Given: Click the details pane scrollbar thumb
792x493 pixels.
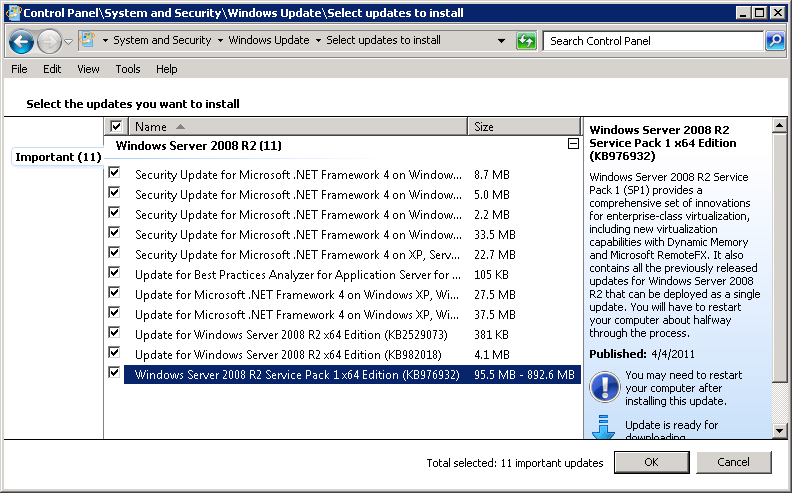Looking at the screenshot, I should (779, 258).
